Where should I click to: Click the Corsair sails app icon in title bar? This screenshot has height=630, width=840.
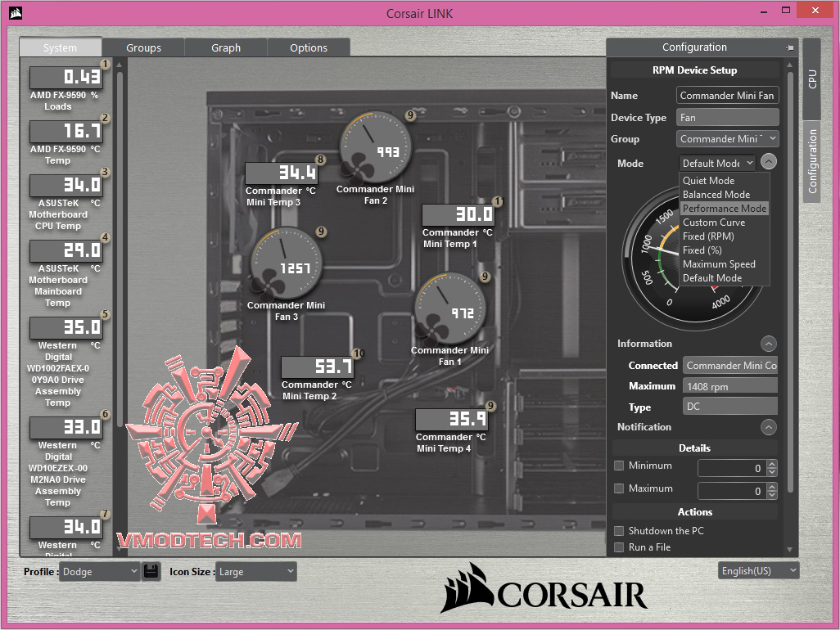16,13
